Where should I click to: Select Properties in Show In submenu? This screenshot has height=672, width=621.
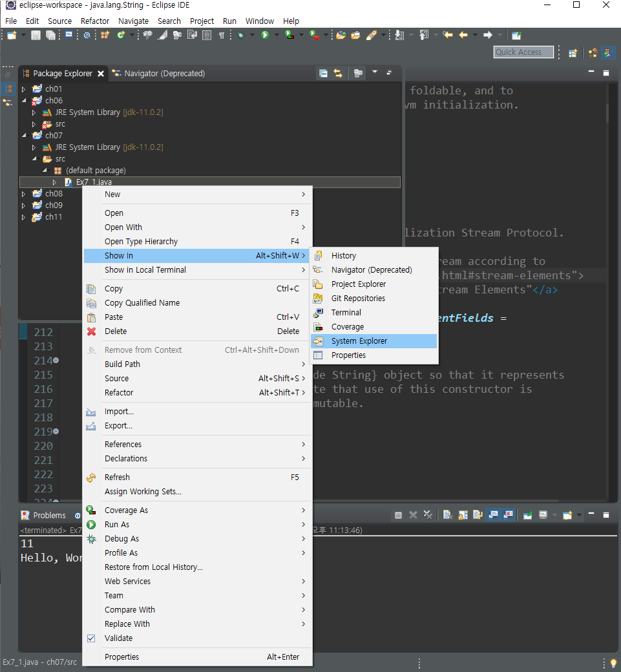point(374,355)
